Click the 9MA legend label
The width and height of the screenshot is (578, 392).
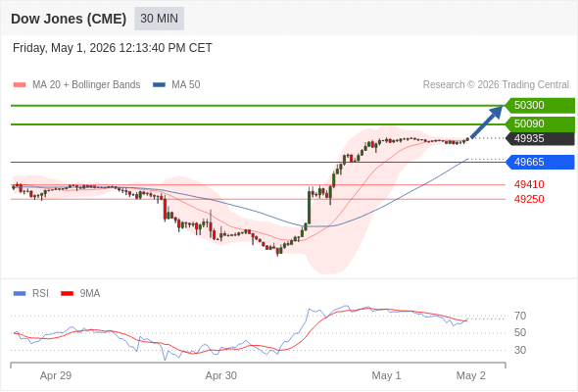point(90,294)
